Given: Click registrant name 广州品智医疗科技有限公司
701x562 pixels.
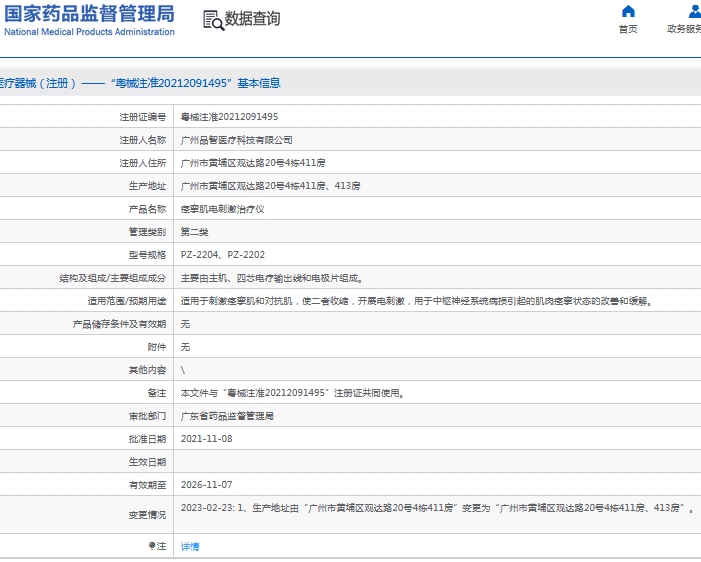Looking at the screenshot, I should click(x=236, y=140).
